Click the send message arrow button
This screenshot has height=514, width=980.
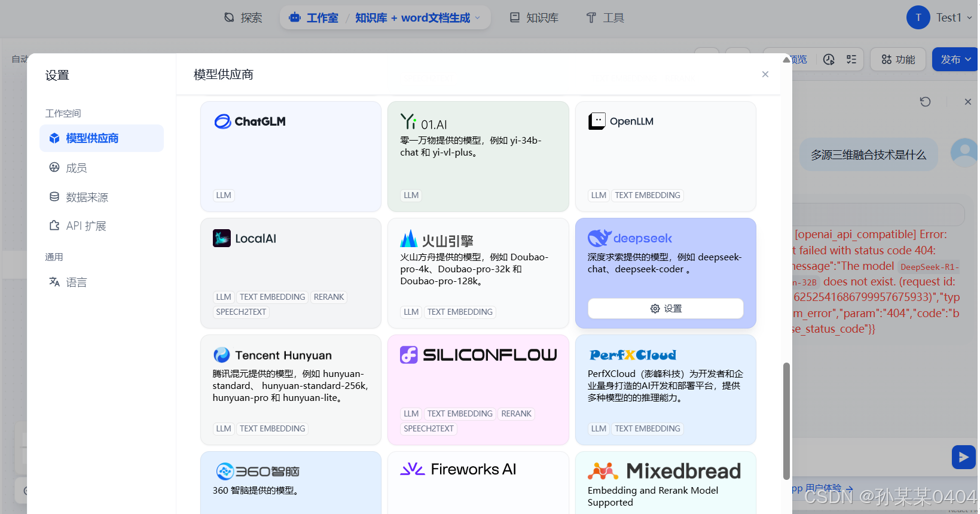click(x=964, y=457)
